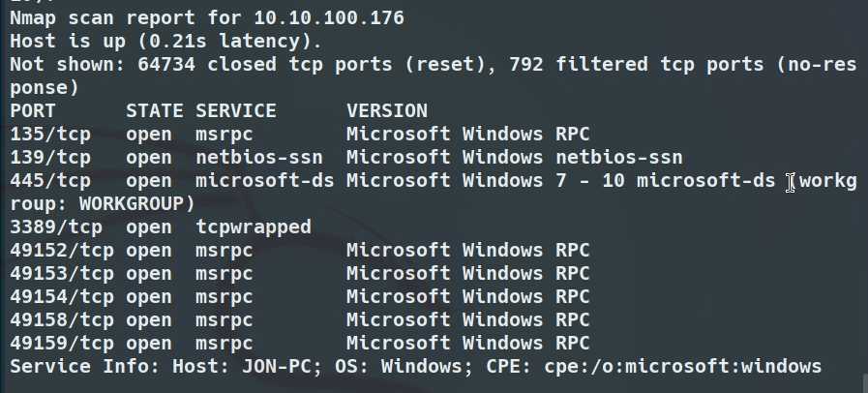Click the SERVICE column header
Viewport: 868px width, 393px height.
[x=236, y=110]
